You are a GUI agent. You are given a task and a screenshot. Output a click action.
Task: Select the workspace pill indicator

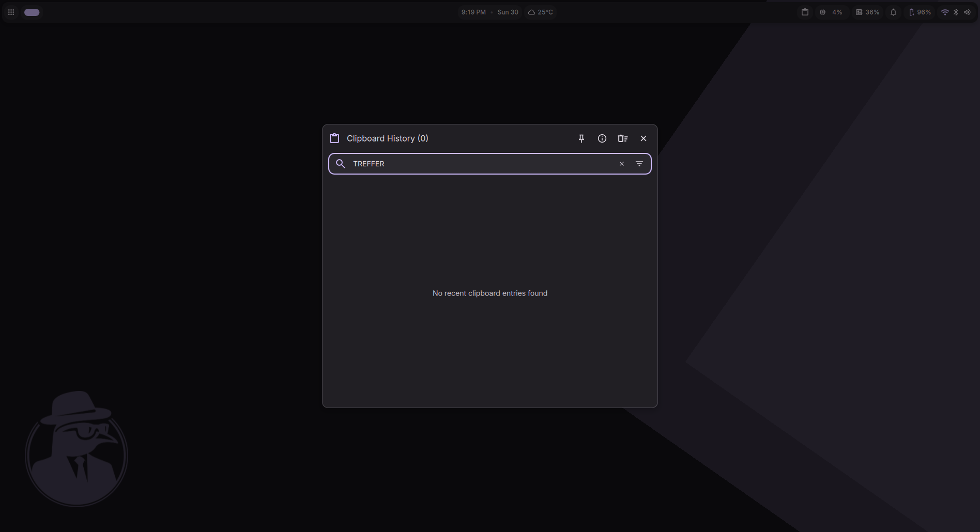point(32,12)
